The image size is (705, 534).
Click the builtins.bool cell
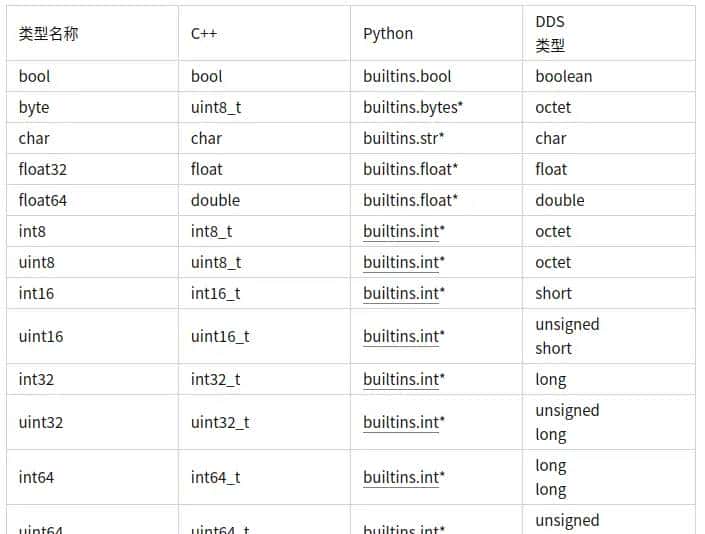tap(407, 77)
